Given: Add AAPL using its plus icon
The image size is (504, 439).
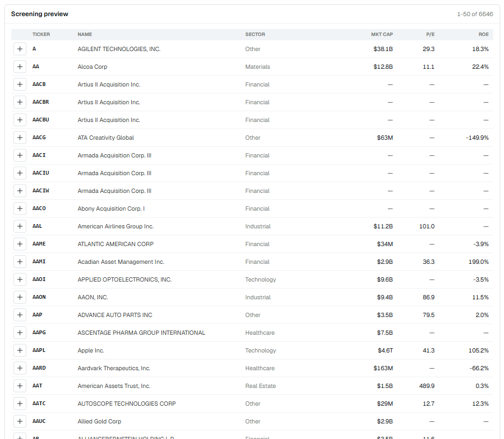Looking at the screenshot, I should [19, 350].
